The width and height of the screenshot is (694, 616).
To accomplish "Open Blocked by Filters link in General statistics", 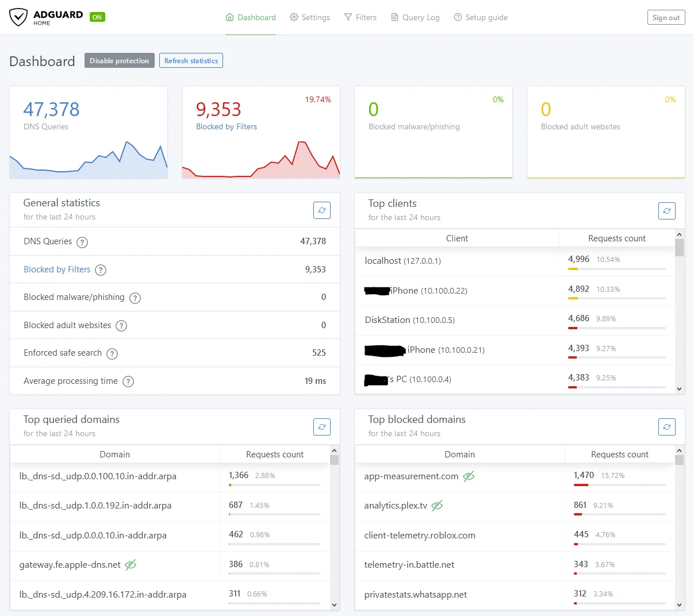I will [x=57, y=269].
